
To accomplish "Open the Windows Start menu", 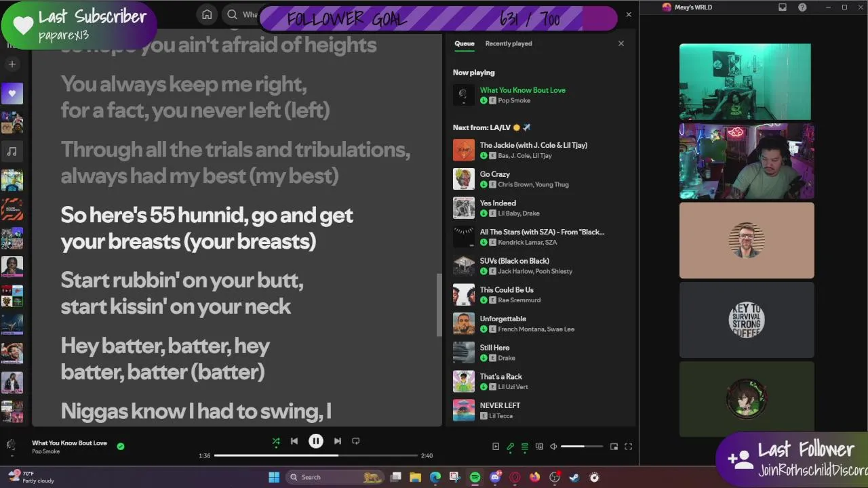I will pos(274,477).
